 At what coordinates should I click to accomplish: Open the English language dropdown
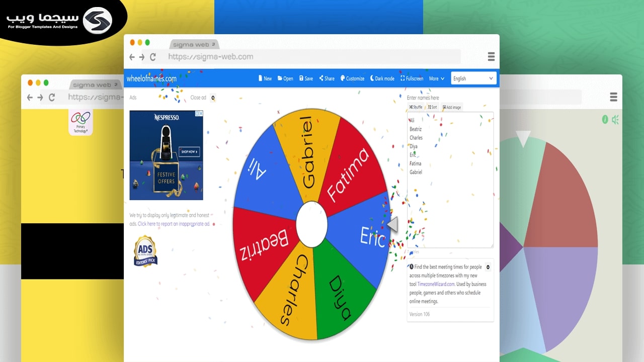(473, 78)
